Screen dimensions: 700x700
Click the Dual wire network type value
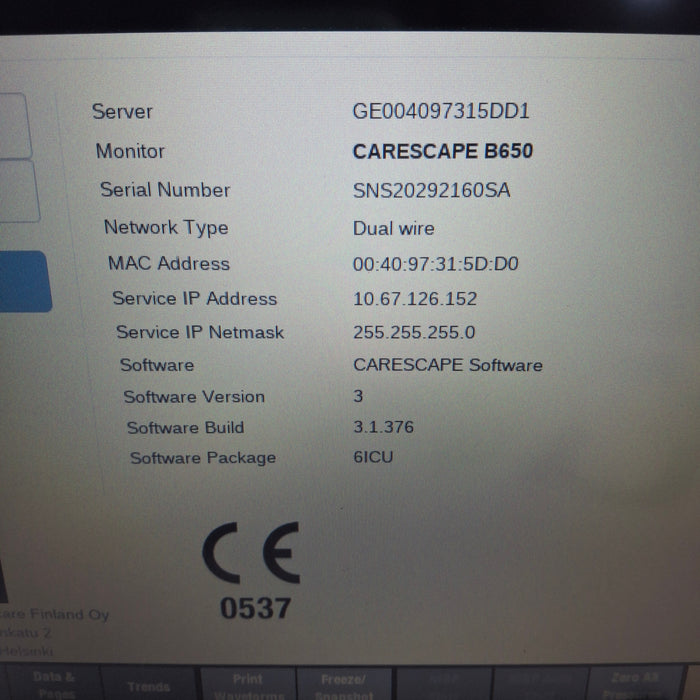[393, 229]
